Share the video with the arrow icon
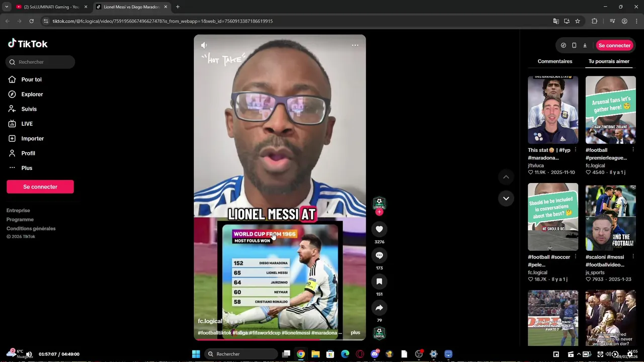 click(x=379, y=308)
